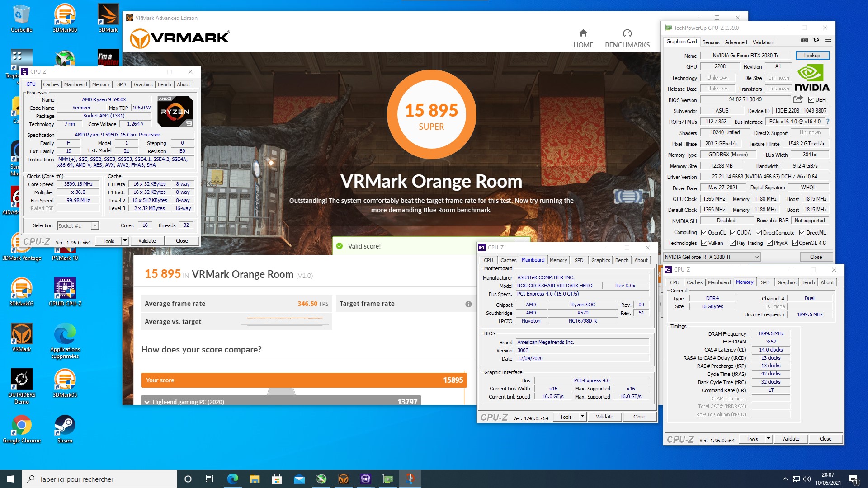This screenshot has width=868, height=488.
Task: Click the 3DMark06 desktop icon
Action: click(x=65, y=19)
